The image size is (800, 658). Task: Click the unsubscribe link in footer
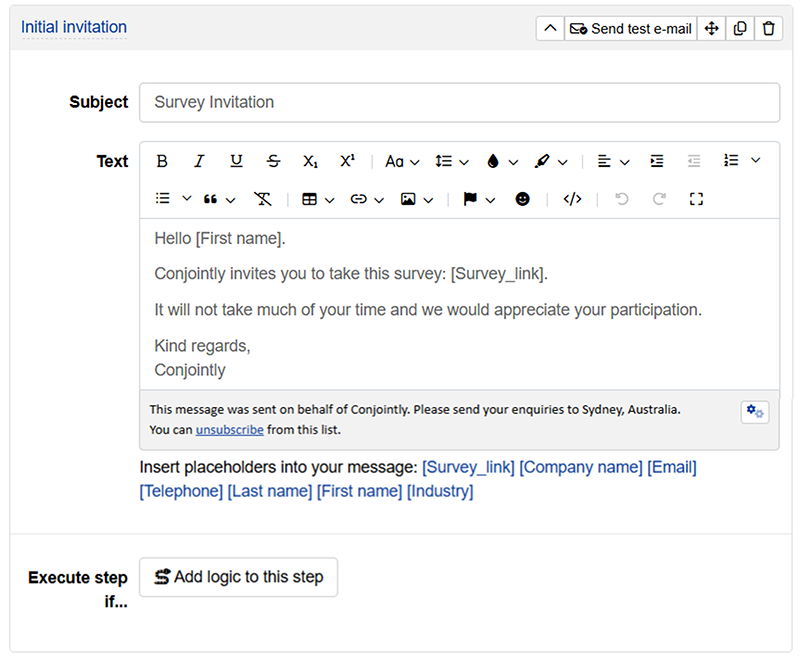pyautogui.click(x=230, y=430)
